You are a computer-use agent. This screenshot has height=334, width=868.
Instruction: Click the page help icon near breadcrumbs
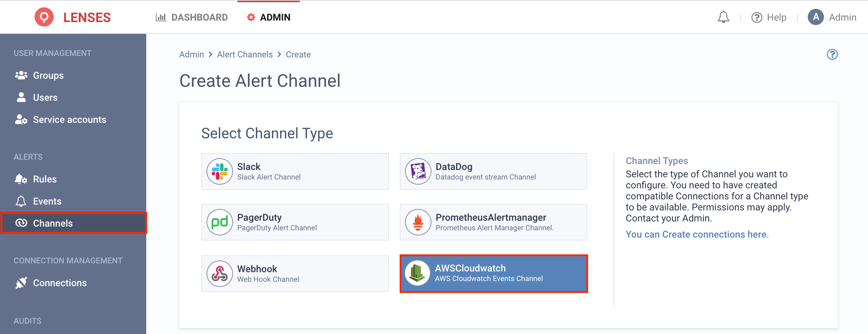pos(832,54)
